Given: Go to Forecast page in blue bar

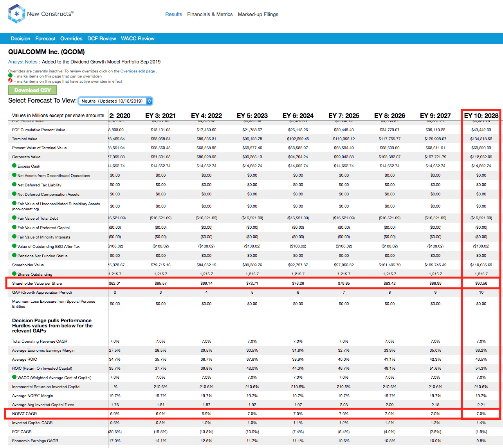Looking at the screenshot, I should point(45,38).
